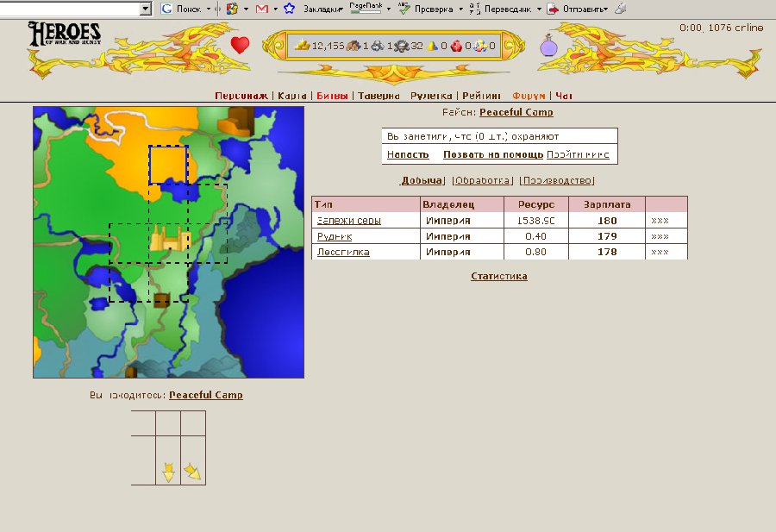
Task: Open the Google search dropdown arrow
Action: click(209, 9)
